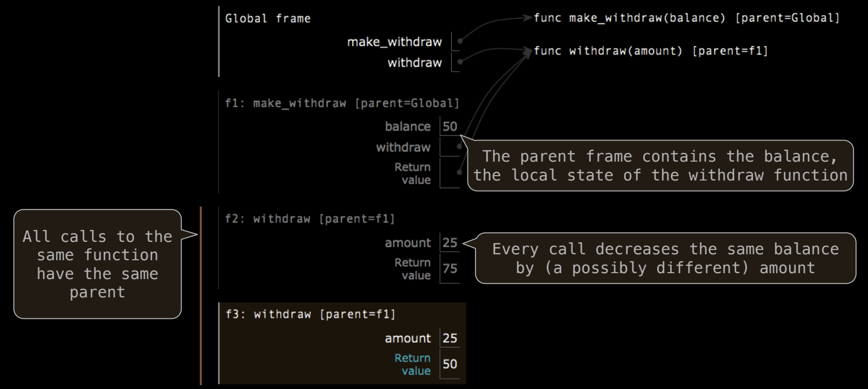
Task: Click the pointer dot in f1 return value cell
Action: point(459,172)
